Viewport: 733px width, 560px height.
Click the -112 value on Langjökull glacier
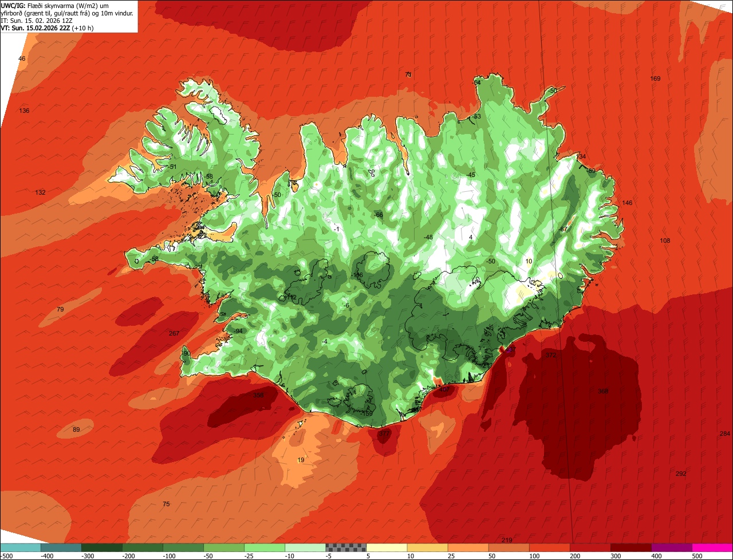(x=290, y=297)
